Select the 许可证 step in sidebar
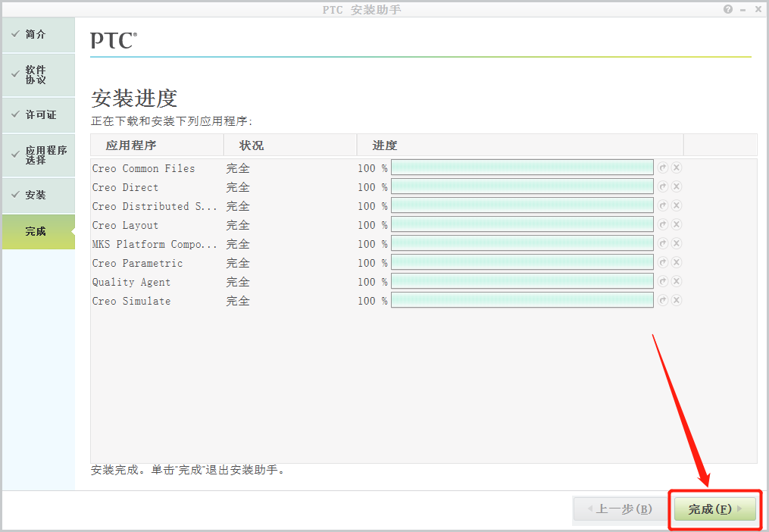The height and width of the screenshot is (532, 769). (39, 115)
